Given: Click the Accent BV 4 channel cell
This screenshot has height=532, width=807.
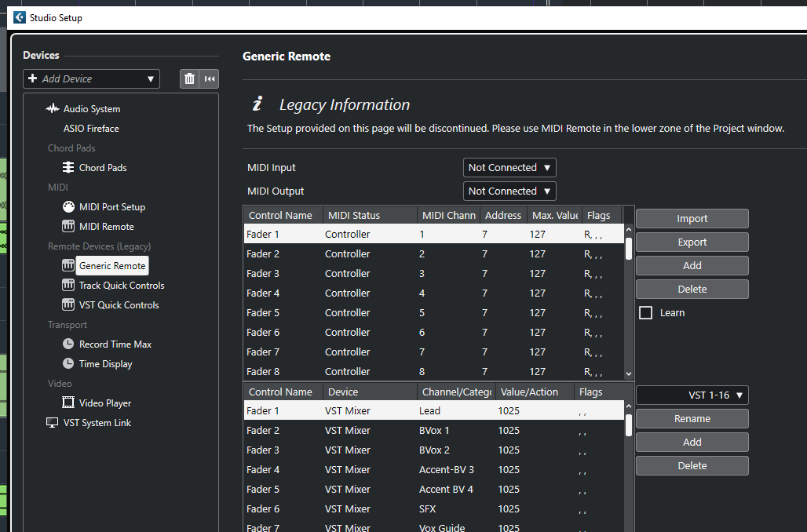Looking at the screenshot, I should (x=446, y=489).
